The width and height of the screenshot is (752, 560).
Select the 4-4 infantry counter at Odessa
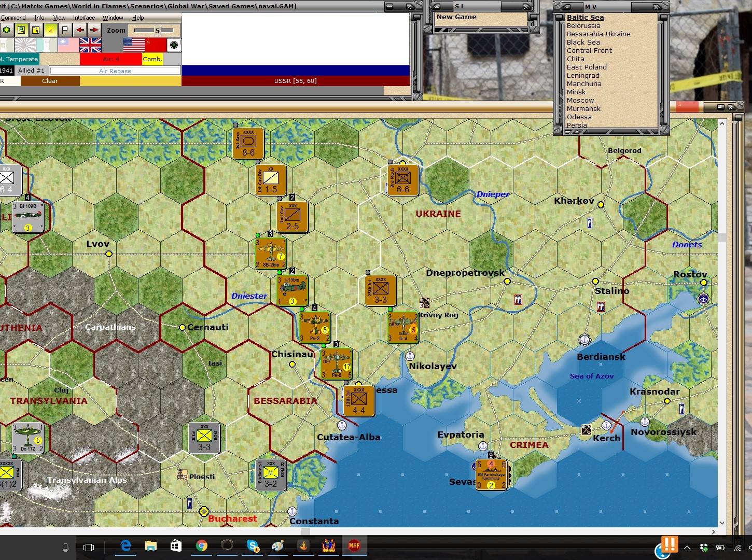point(359,401)
